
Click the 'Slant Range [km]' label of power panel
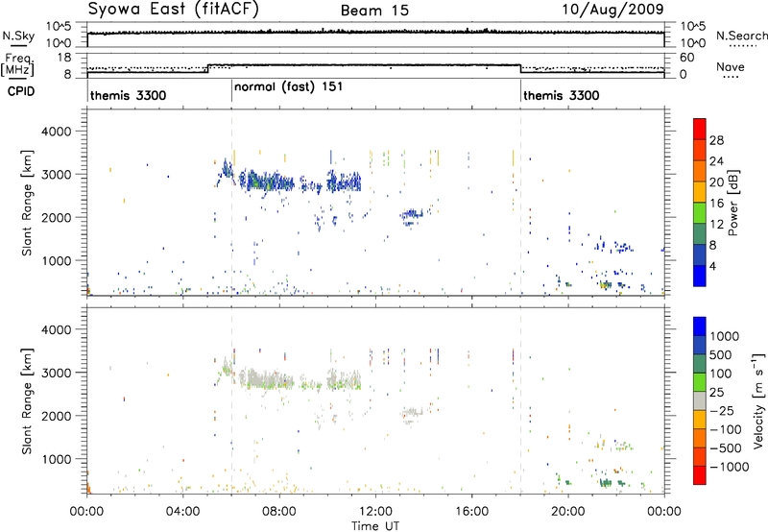27,203
